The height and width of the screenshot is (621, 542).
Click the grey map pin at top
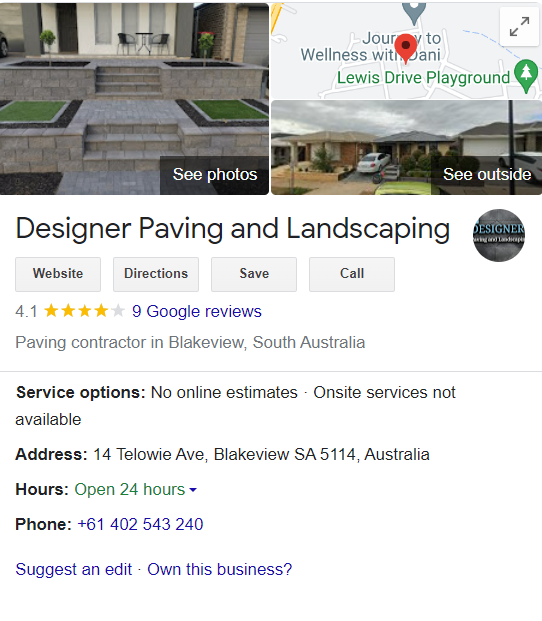tap(414, 13)
